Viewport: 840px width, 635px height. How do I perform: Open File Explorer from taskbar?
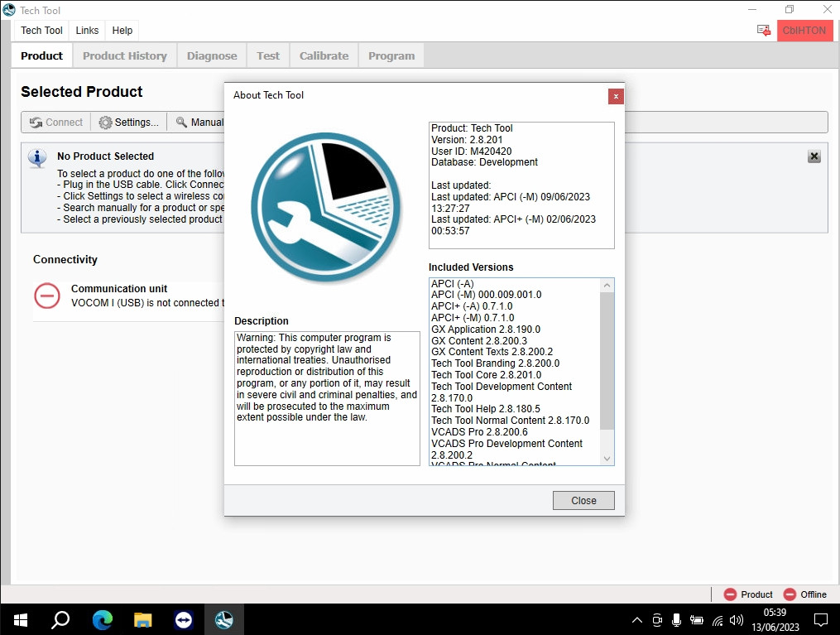coord(142,620)
